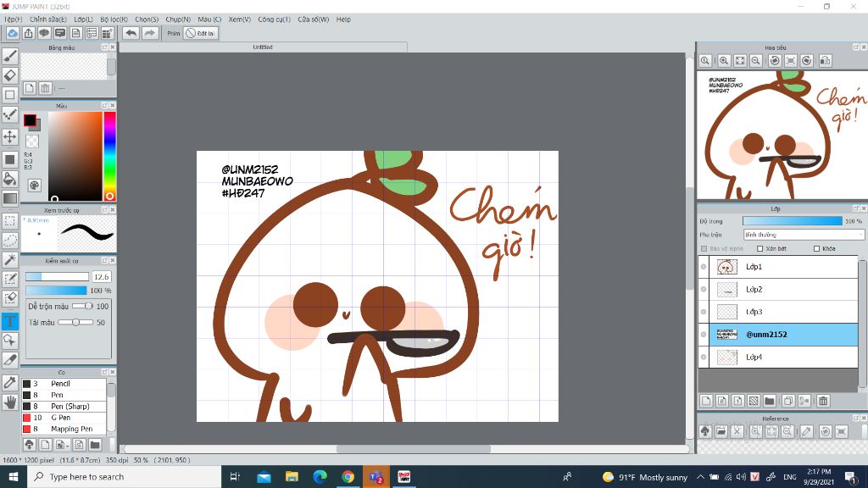Adjust the Độ trong opacity slider
The image size is (868, 488).
click(793, 221)
